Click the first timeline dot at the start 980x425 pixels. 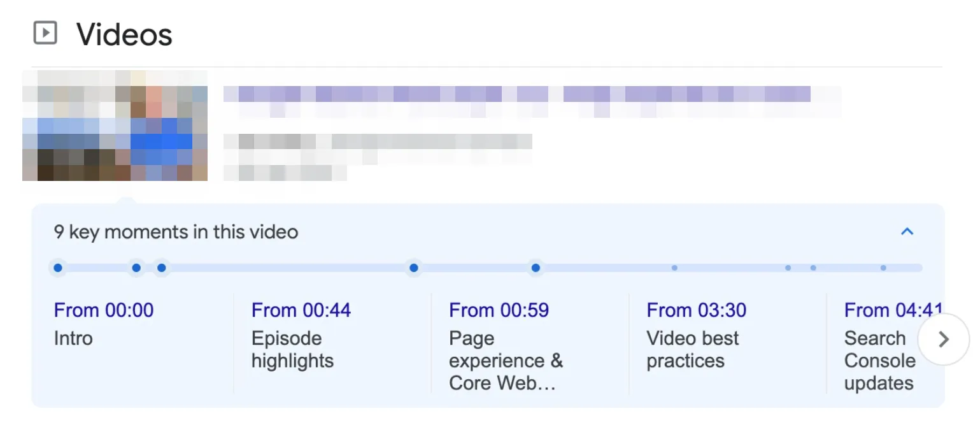point(58,268)
